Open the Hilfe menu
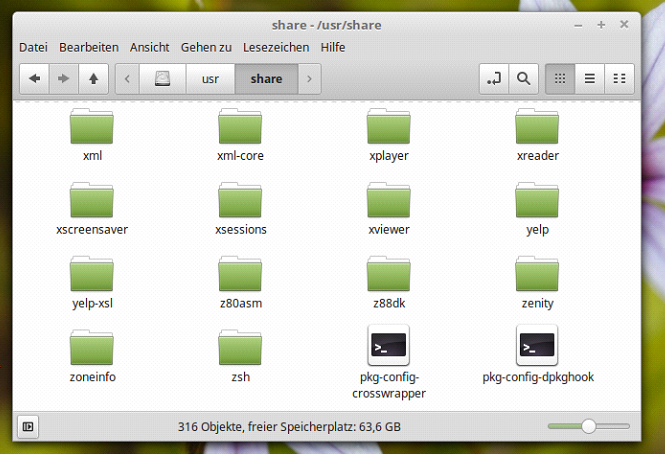Screen dimensions: 665x454 click(332, 48)
